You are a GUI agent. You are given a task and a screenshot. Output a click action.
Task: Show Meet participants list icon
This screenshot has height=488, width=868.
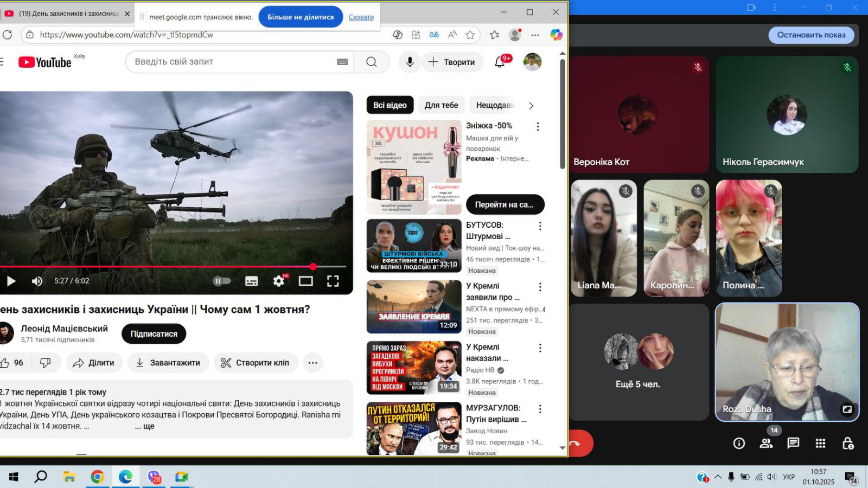[x=766, y=443]
